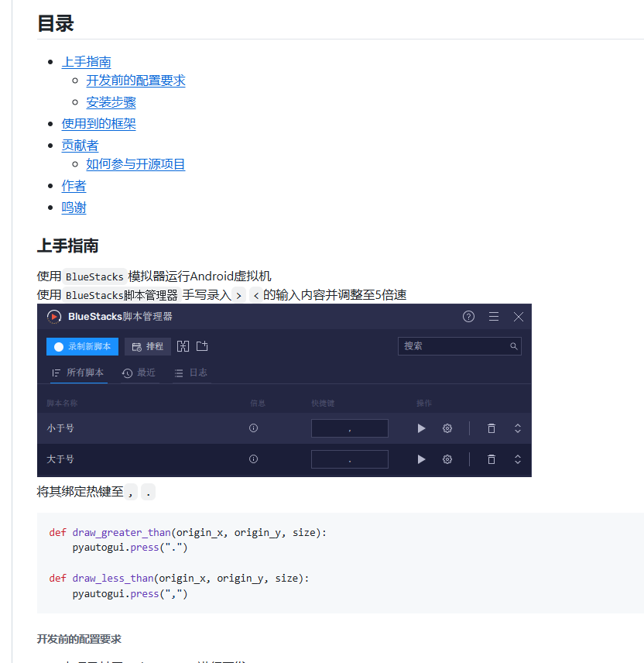Click the reorder arrows for 小于号
Viewport: 644px width, 663px height.
(518, 428)
